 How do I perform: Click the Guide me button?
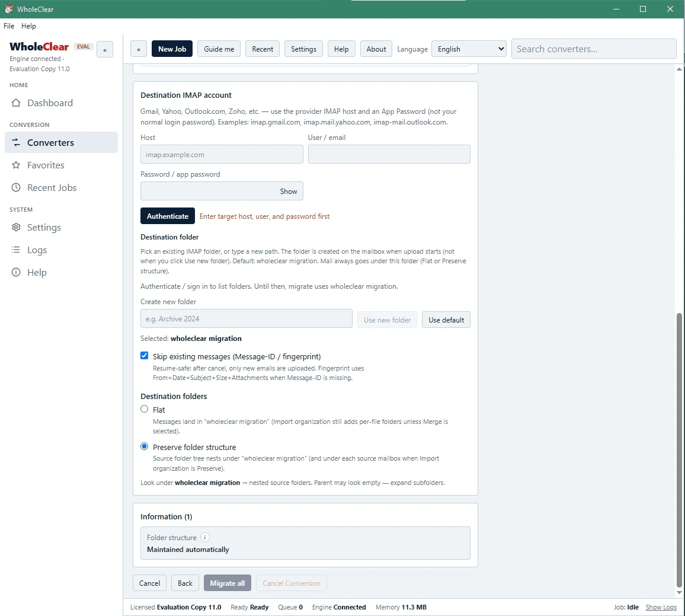click(x=219, y=49)
